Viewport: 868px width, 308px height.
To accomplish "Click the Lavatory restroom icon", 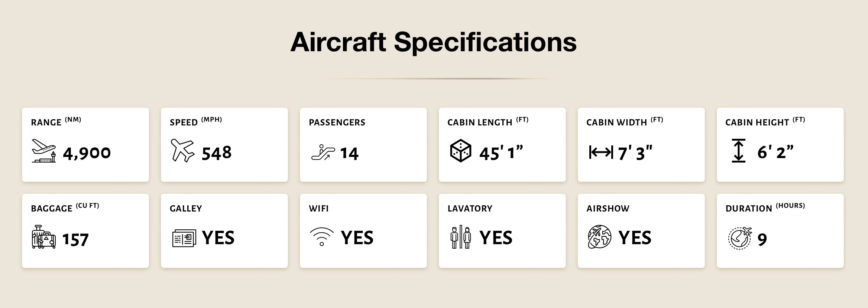I will 460,237.
